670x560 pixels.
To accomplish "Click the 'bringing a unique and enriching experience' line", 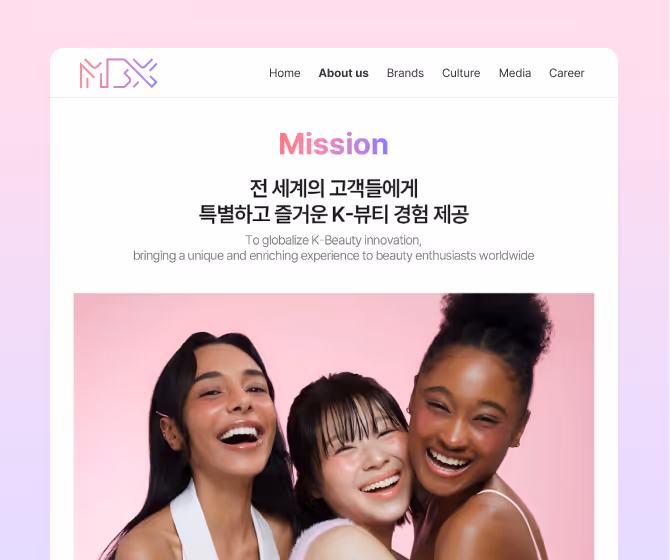I will pyautogui.click(x=334, y=255).
